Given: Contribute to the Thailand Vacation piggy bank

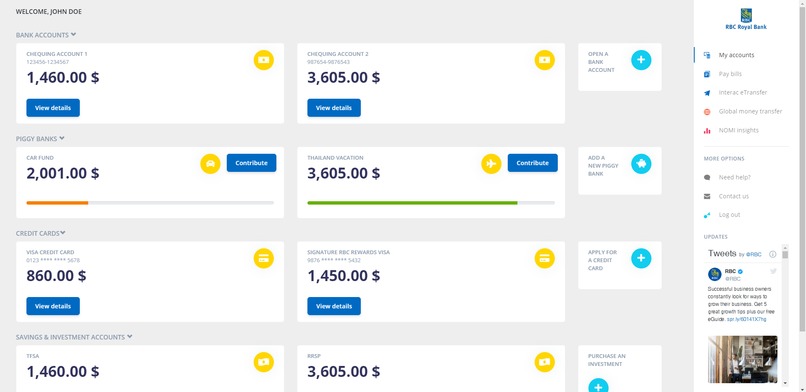Looking at the screenshot, I should [x=533, y=163].
